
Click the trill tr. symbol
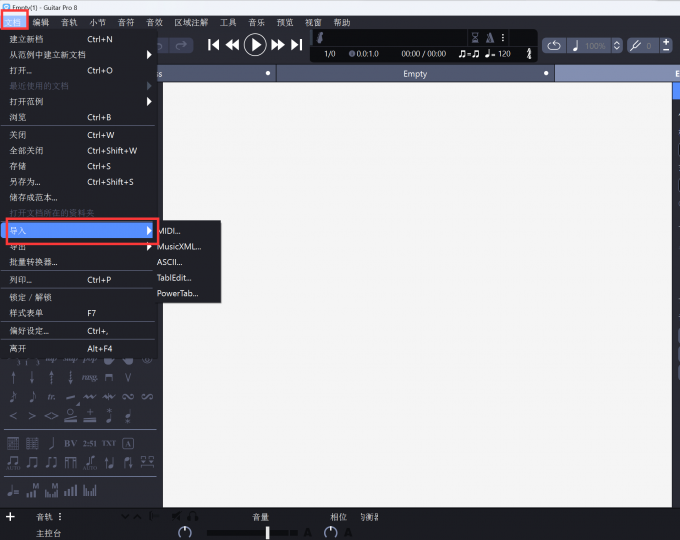click(51, 397)
